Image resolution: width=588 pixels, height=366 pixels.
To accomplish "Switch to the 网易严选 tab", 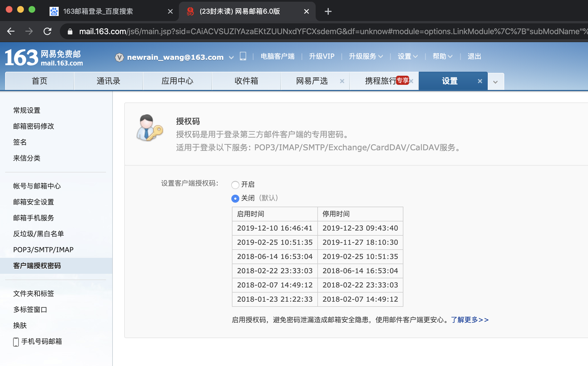I will click(x=312, y=81).
